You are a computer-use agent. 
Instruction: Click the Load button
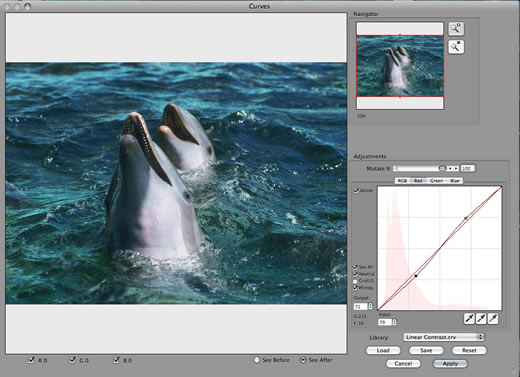(x=383, y=350)
